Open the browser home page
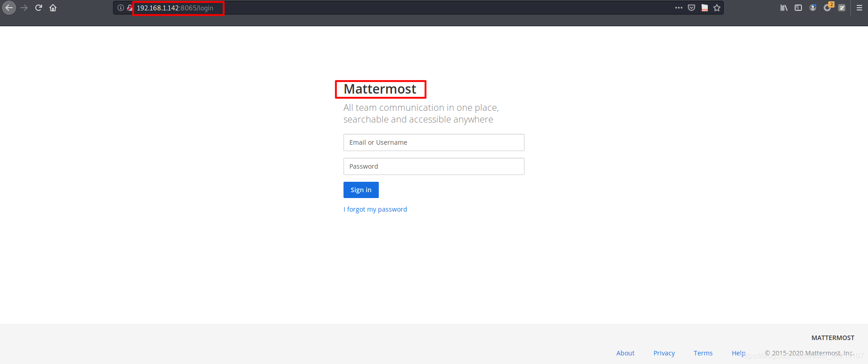 53,8
